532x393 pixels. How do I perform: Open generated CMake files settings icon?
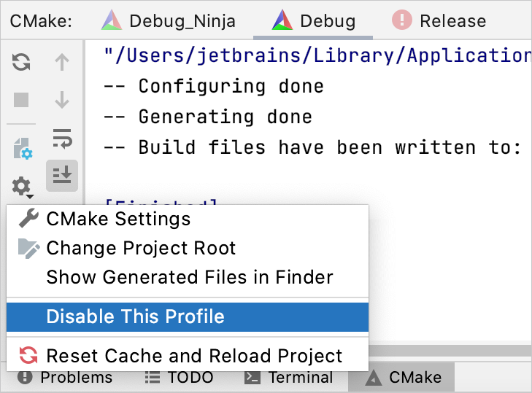(x=22, y=149)
